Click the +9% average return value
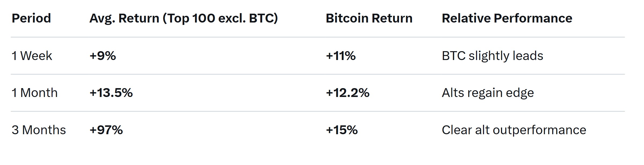Image resolution: width=644 pixels, height=165 pixels. (x=103, y=56)
